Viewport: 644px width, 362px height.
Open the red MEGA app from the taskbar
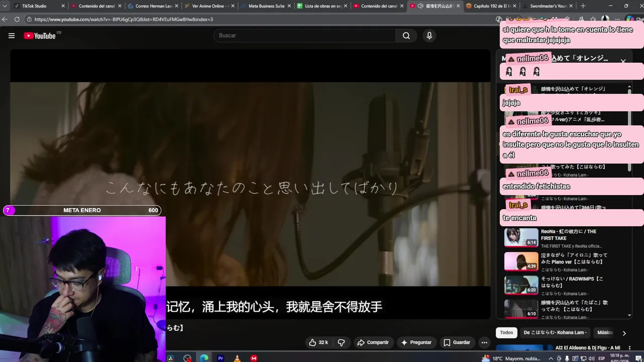pos(254,358)
